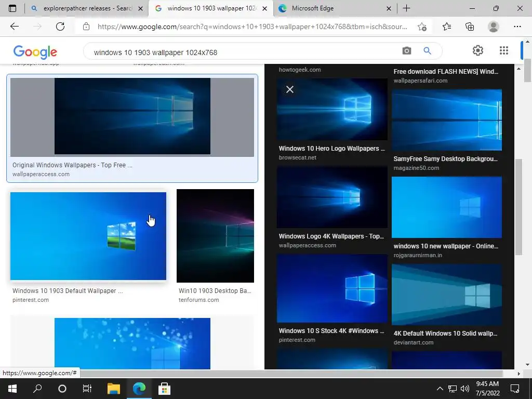Switch to the Microsoft Edge tab
The width and height of the screenshot is (532, 399).
[335, 8]
